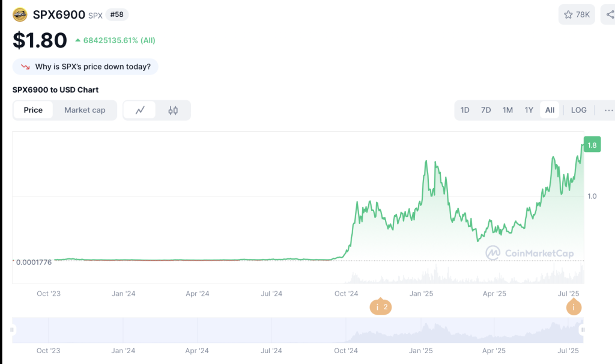Click the $1.80 price value

[40, 40]
